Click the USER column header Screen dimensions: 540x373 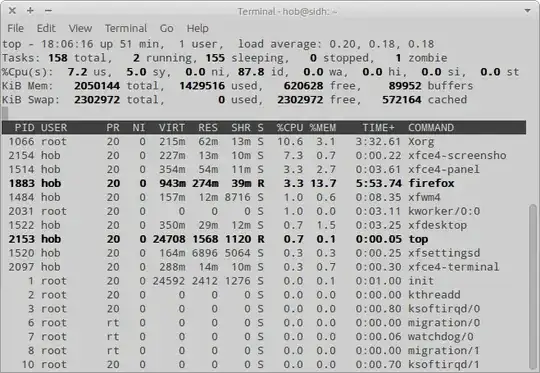[x=54, y=128]
